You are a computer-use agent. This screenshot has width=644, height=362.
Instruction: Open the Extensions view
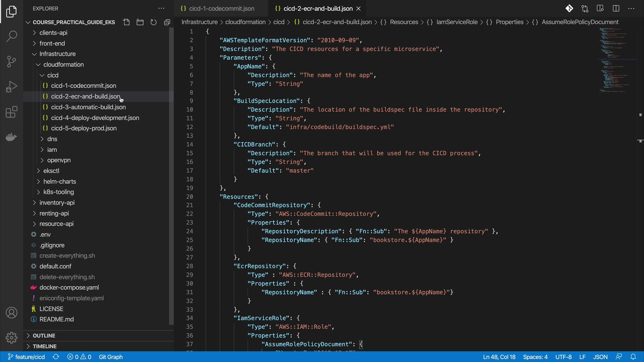coord(11,112)
